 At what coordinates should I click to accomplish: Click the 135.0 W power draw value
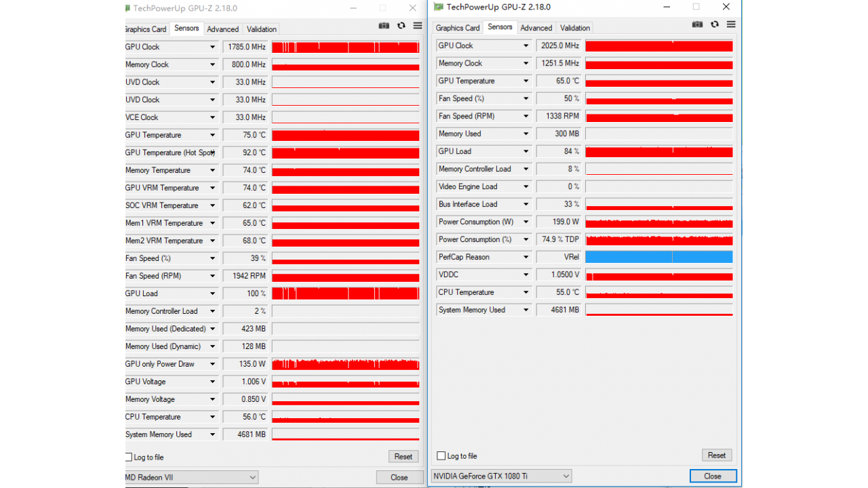(245, 364)
